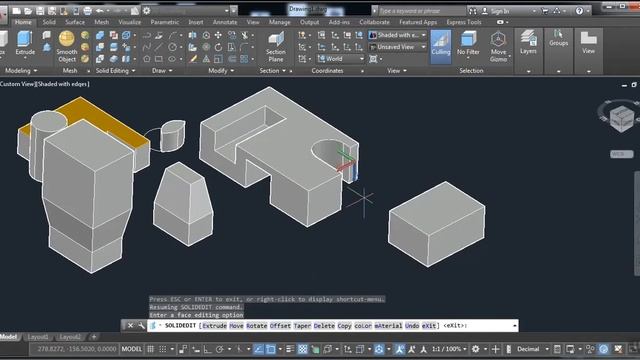This screenshot has width=640, height=360.
Task: Toggle transparency display in status bar
Action: pyautogui.click(x=302, y=349)
